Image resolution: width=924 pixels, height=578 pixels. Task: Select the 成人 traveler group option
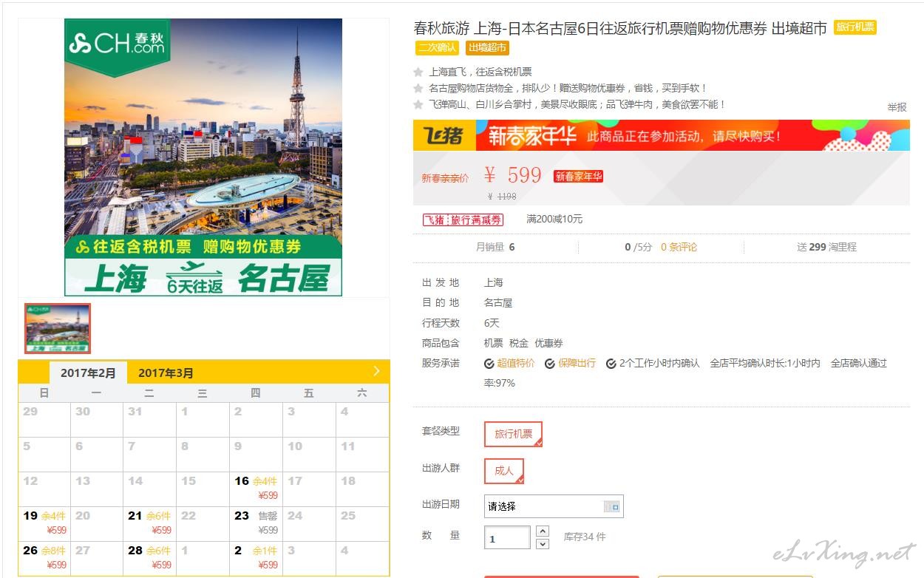504,471
